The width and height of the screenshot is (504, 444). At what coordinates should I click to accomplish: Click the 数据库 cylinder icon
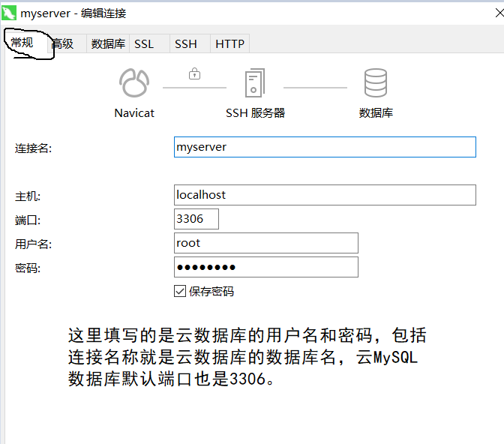click(x=376, y=82)
